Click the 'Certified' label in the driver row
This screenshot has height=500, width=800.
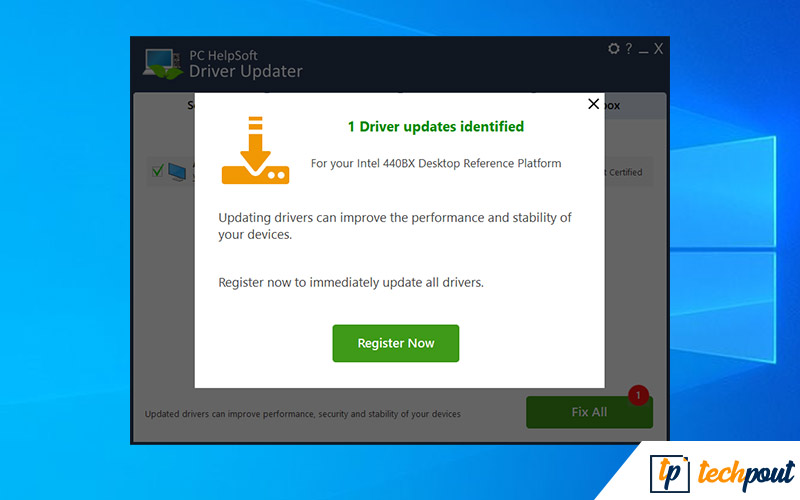pos(626,172)
